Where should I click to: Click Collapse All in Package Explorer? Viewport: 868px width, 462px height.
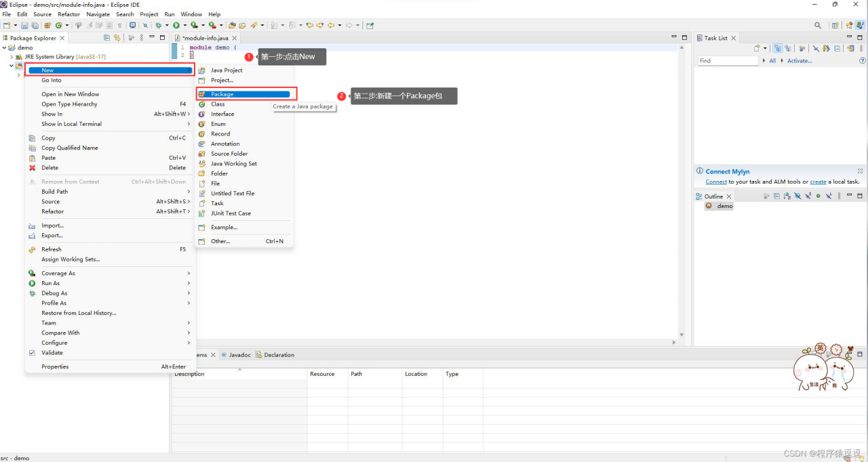point(107,38)
